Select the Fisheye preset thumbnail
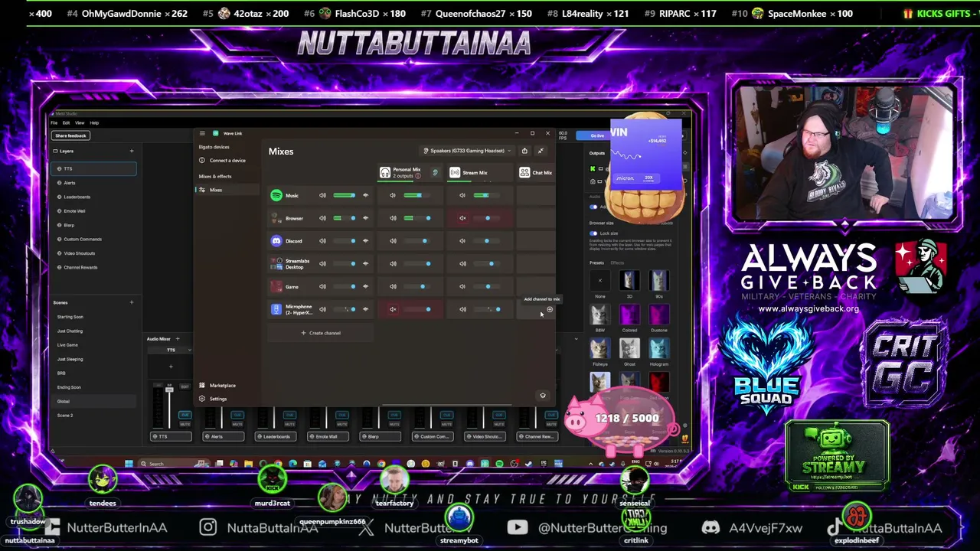This screenshot has height=551, width=980. pyautogui.click(x=599, y=349)
